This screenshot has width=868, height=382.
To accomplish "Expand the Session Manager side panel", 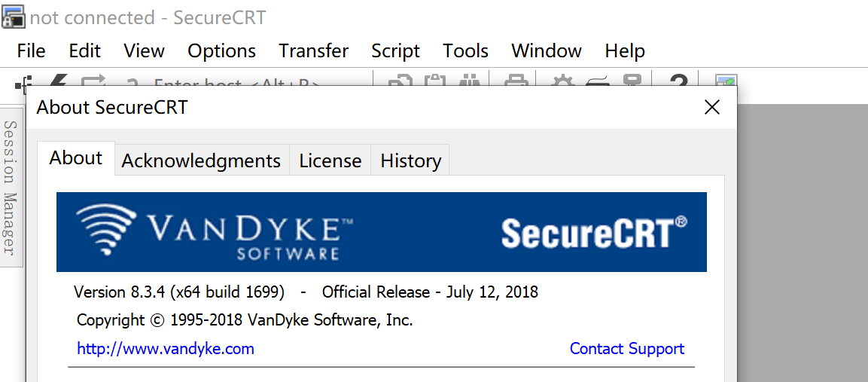I will (10, 187).
